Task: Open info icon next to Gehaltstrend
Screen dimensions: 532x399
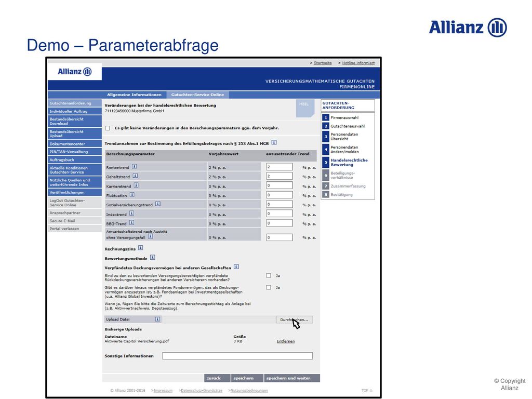Action: (135, 176)
